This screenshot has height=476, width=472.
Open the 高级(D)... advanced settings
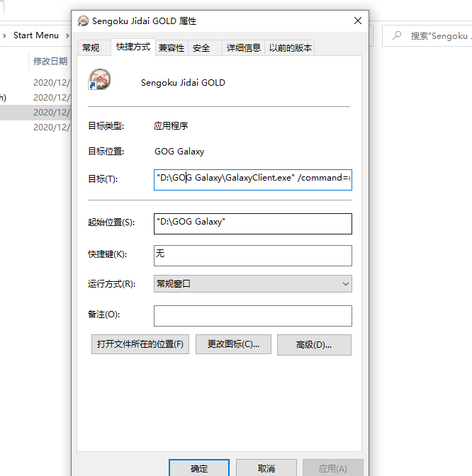(314, 345)
